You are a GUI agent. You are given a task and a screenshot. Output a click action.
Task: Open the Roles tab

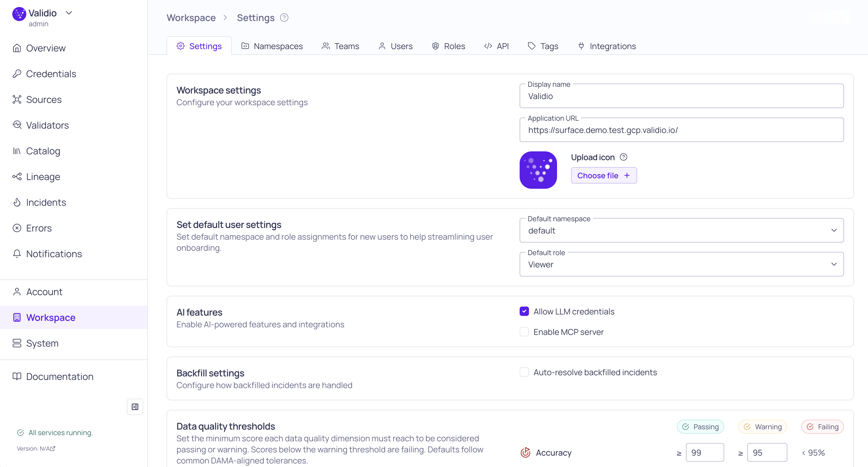point(449,46)
